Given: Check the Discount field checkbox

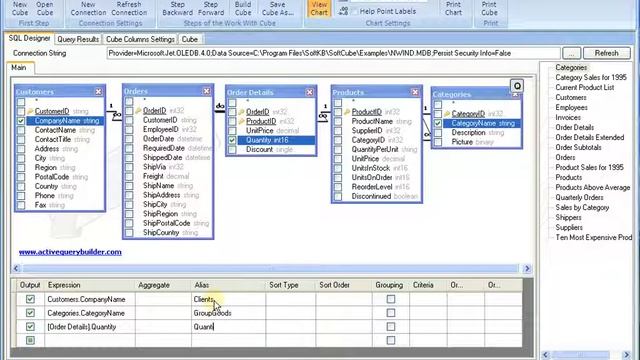Looking at the screenshot, I should click(x=232, y=150).
